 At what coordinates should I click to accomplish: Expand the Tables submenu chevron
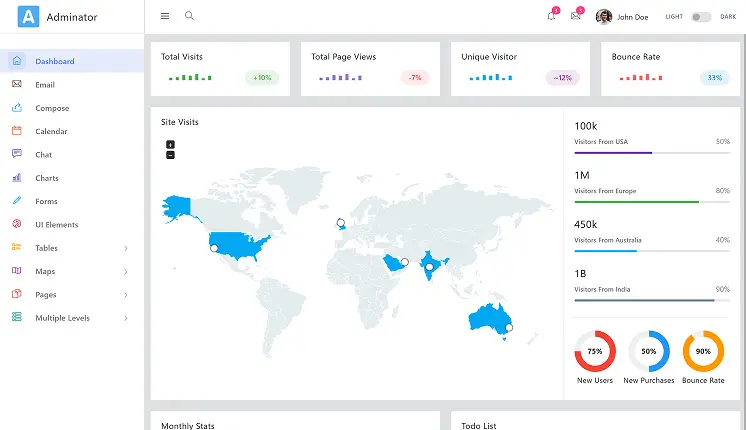tap(126, 248)
